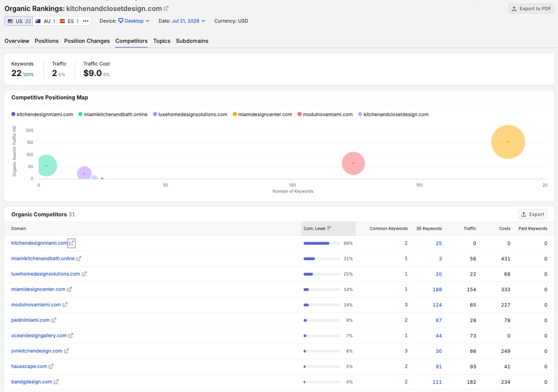Open the Device Desktop dropdown
Image resolution: width=558 pixels, height=392 pixels.
pyautogui.click(x=134, y=21)
